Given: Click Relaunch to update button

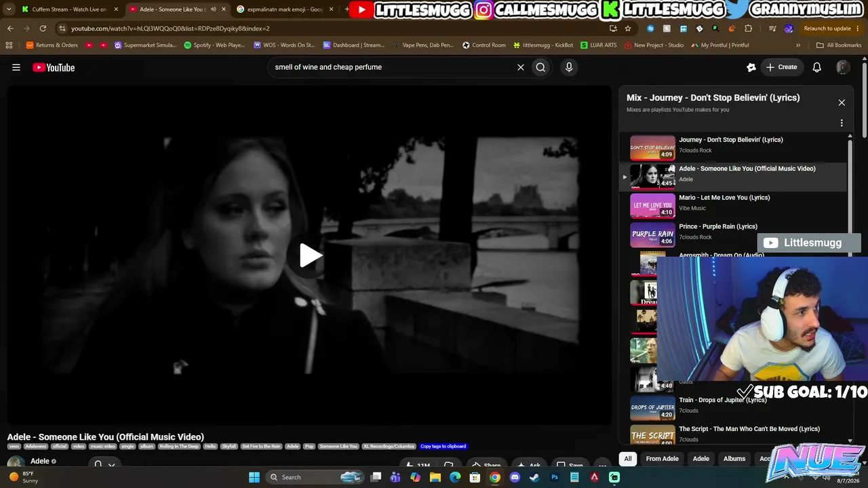Looking at the screenshot, I should 827,28.
